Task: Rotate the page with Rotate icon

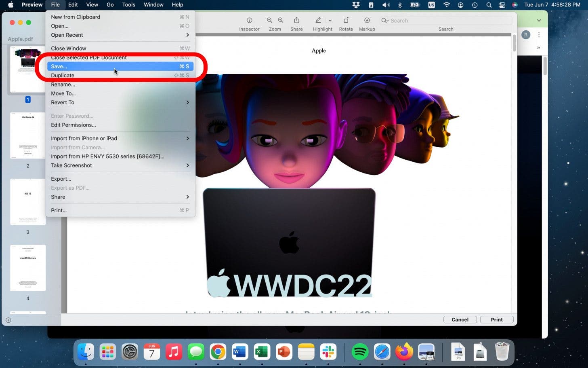Action: (x=346, y=20)
